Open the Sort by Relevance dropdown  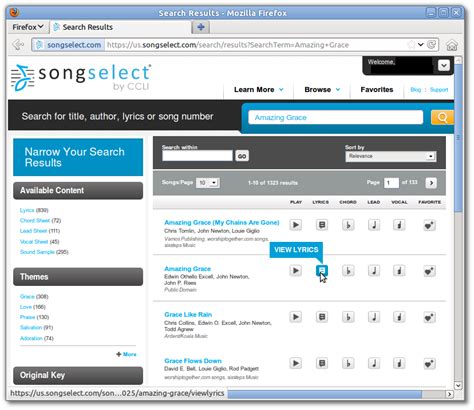click(391, 156)
